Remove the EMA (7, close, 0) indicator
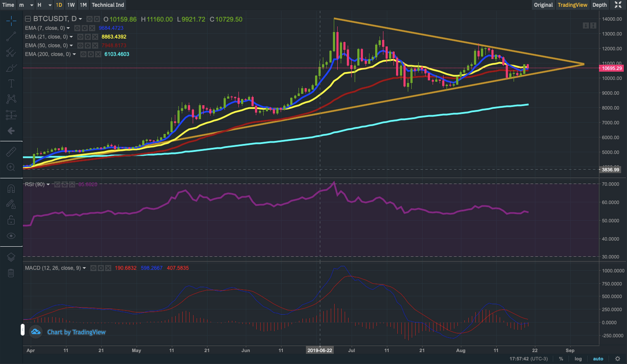This screenshot has width=627, height=364. pyautogui.click(x=92, y=28)
